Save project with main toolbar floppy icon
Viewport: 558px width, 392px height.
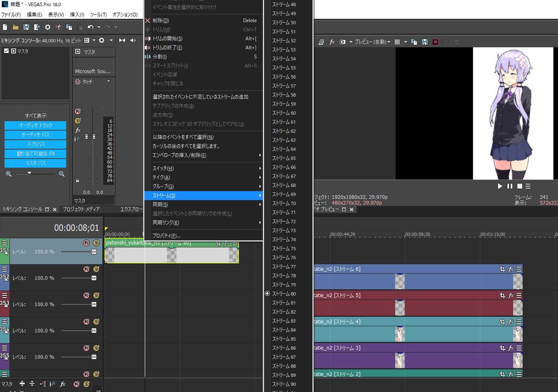[x=26, y=27]
